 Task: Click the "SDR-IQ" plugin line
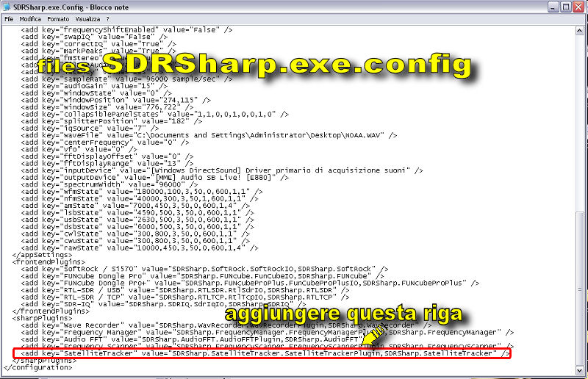point(163,304)
